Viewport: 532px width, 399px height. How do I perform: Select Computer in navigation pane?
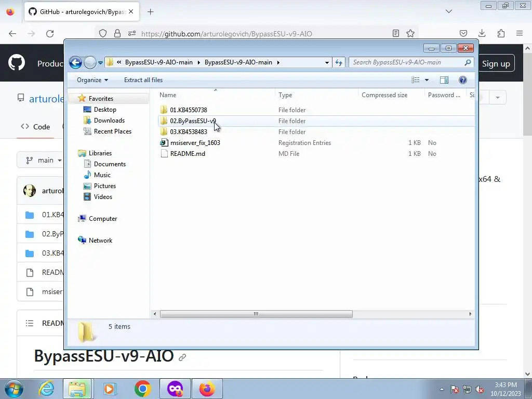tap(103, 219)
